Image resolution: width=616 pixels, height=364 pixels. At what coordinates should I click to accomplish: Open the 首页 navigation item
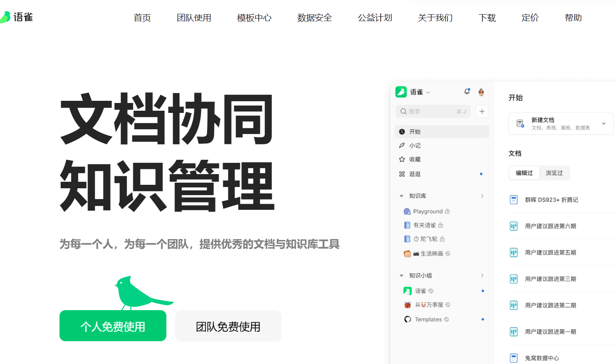142,18
